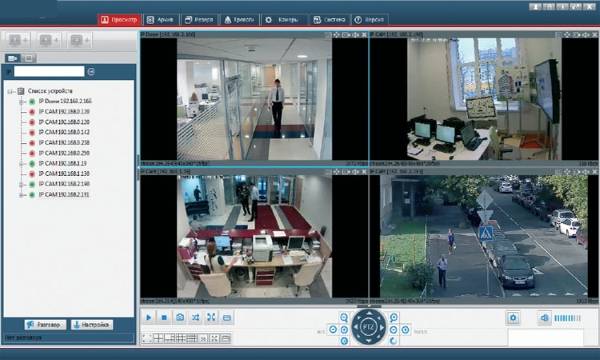Click the Настройки button

92,325
